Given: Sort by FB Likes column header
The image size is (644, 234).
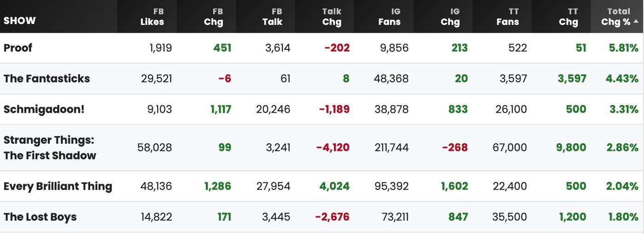Looking at the screenshot, I should point(152,17).
